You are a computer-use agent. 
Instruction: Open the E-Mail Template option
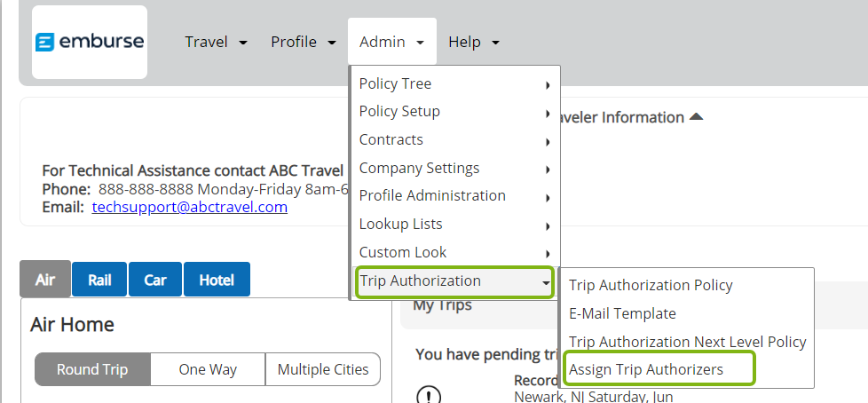click(x=622, y=313)
